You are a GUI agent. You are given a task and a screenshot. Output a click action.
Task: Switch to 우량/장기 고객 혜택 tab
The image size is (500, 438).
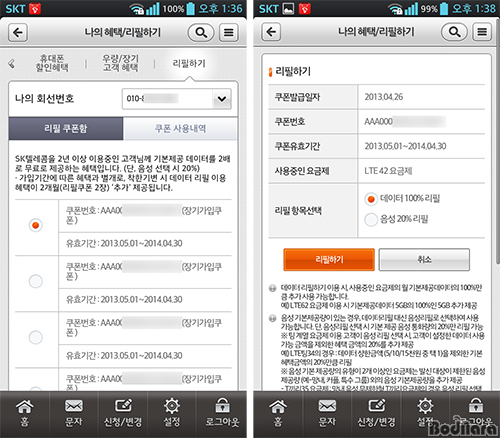click(120, 63)
